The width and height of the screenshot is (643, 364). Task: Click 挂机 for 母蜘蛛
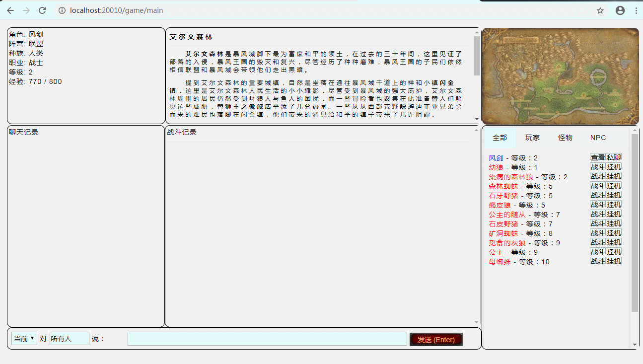pos(614,261)
